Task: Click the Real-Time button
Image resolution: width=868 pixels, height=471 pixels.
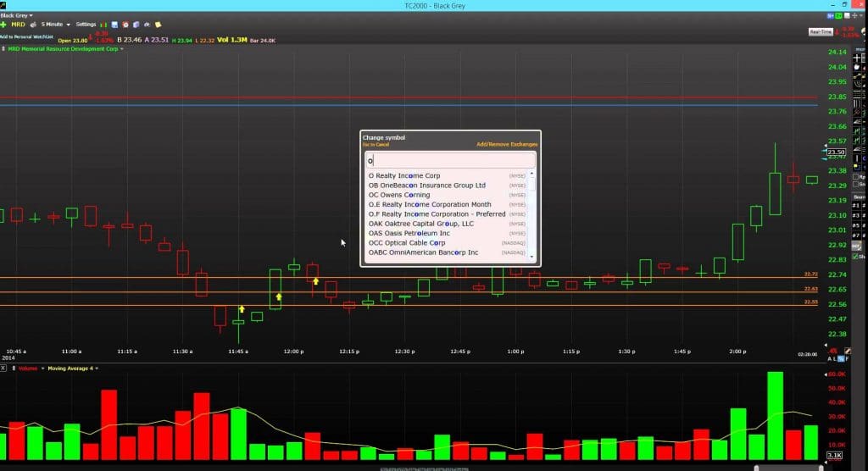Action: [821, 31]
